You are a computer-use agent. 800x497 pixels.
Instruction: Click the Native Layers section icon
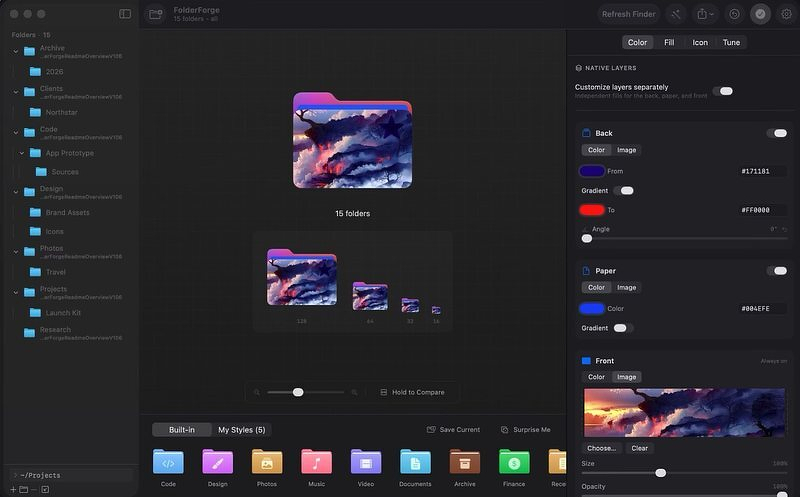pos(579,68)
